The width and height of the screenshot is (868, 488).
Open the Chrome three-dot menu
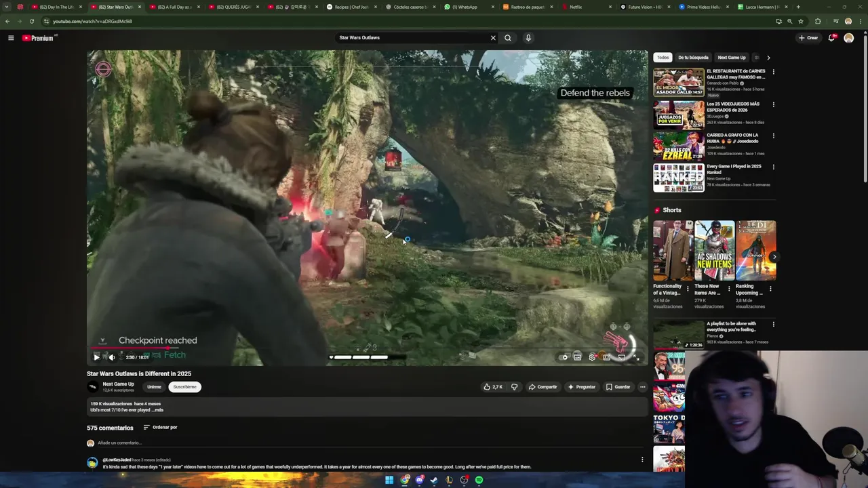coord(859,21)
